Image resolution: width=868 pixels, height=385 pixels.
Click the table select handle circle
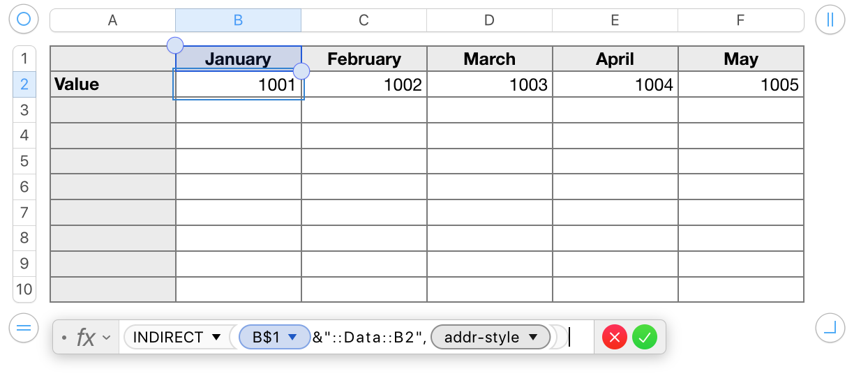(24, 20)
